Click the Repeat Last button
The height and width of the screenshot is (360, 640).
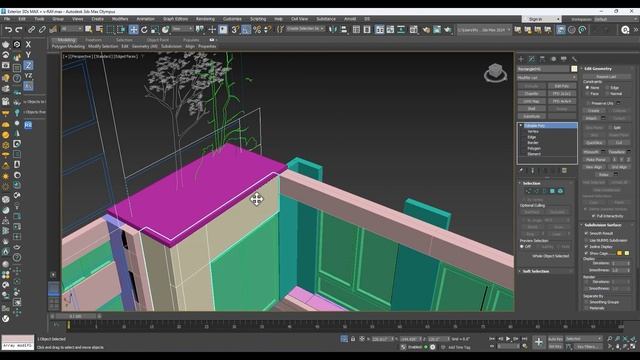[606, 77]
